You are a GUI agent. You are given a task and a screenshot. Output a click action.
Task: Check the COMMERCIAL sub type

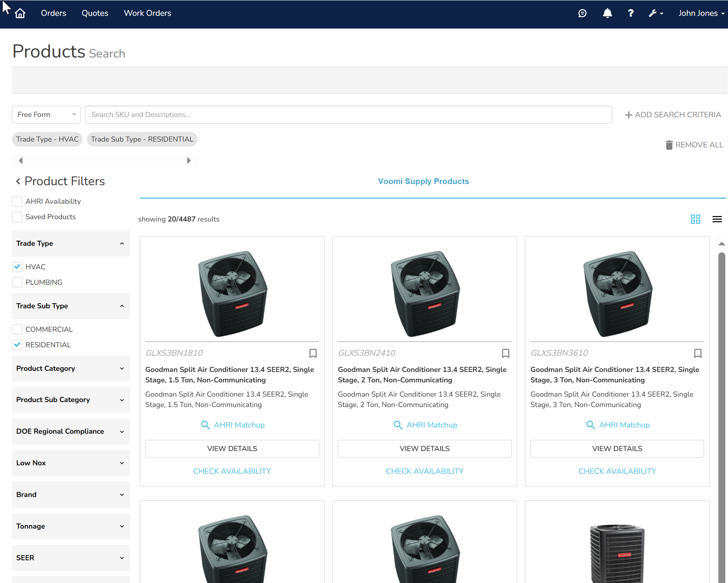[17, 330]
